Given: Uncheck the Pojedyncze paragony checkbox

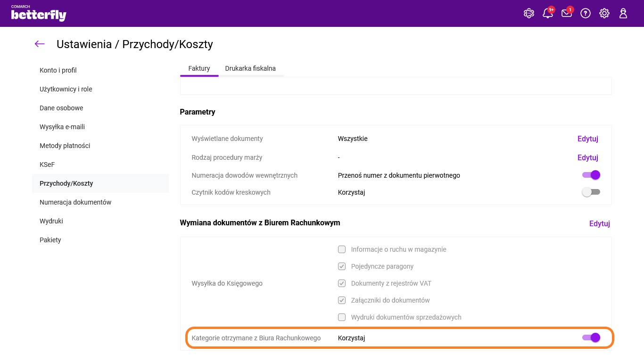Looking at the screenshot, I should (342, 266).
